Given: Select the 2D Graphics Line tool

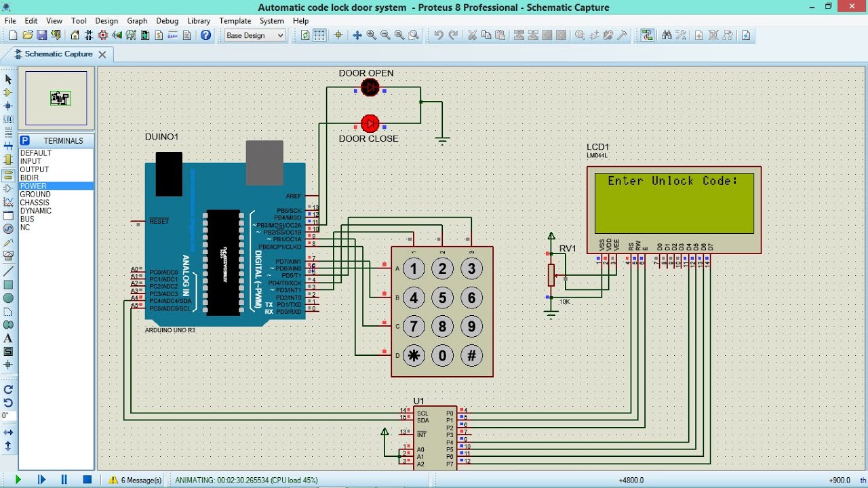Looking at the screenshot, I should pyautogui.click(x=8, y=270).
